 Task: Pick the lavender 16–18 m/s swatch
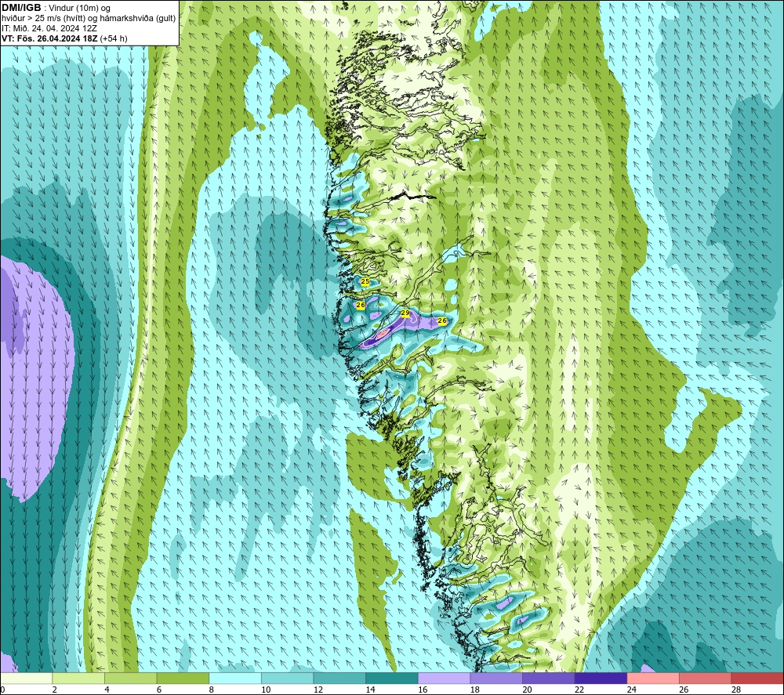444,678
